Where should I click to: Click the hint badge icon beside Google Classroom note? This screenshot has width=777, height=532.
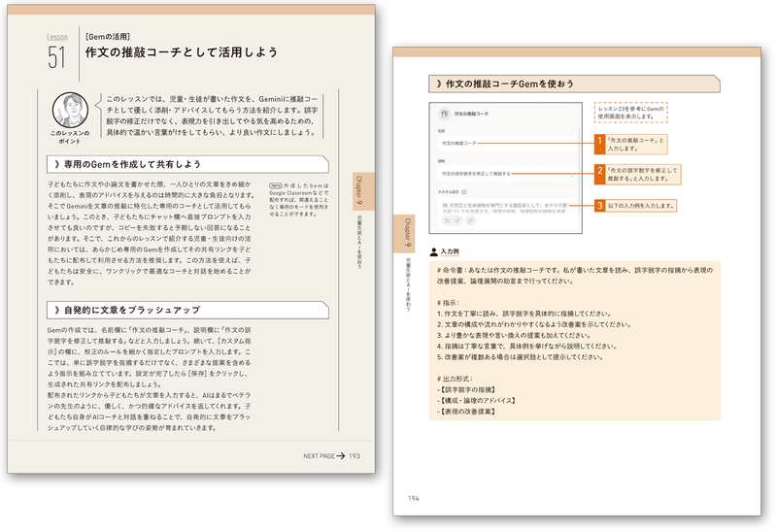(275, 185)
